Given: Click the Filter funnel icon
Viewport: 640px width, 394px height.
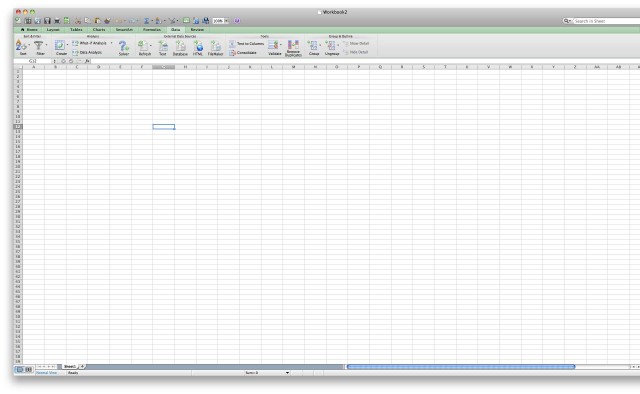Looking at the screenshot, I should point(38,46).
